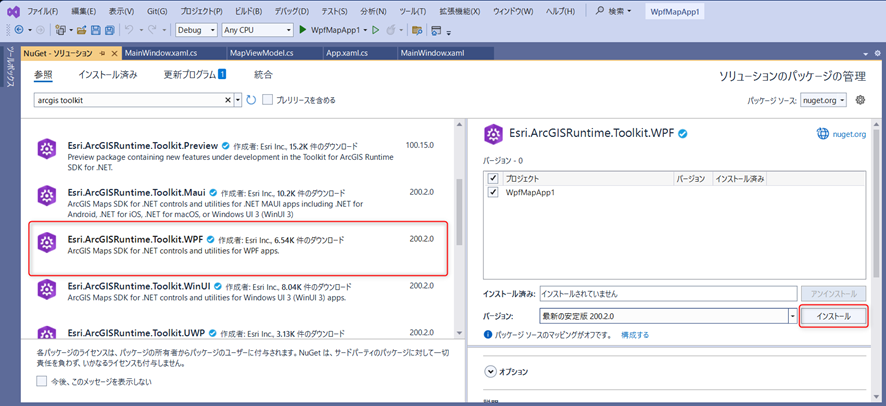886x406 pixels.
Task: Click the globe icon beside nuget.org link
Action: tap(823, 134)
